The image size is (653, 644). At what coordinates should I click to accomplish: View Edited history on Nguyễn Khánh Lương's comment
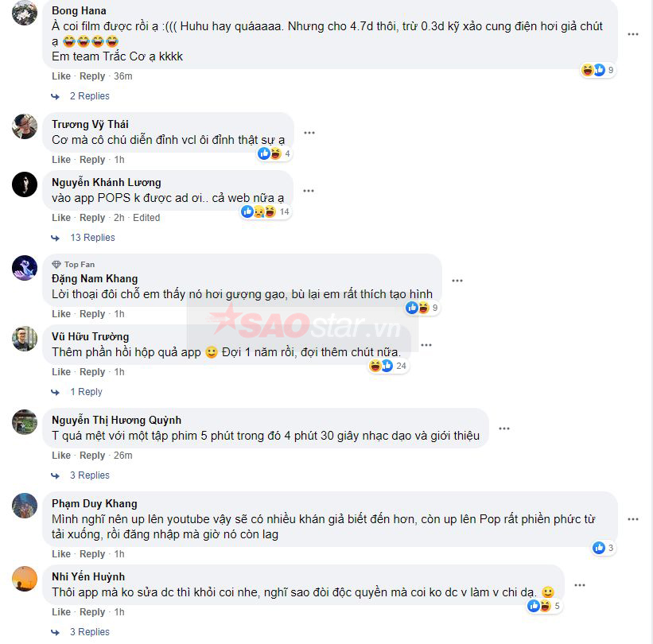click(x=146, y=218)
